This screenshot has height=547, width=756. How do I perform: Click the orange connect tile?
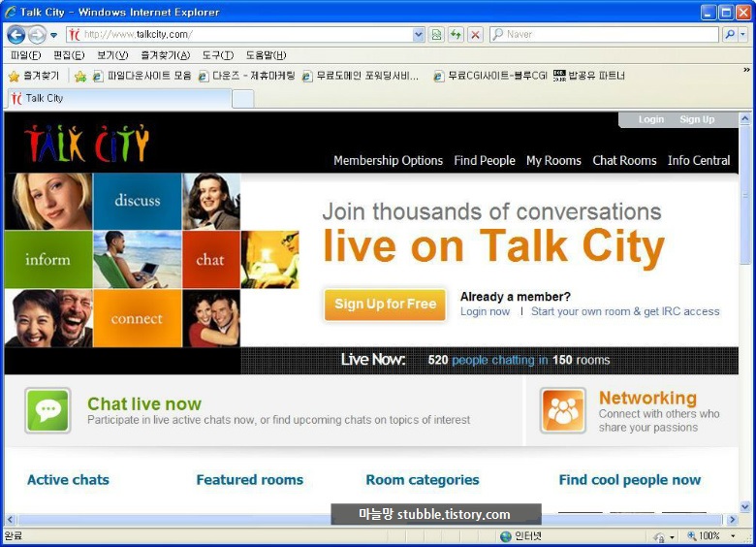(x=138, y=318)
